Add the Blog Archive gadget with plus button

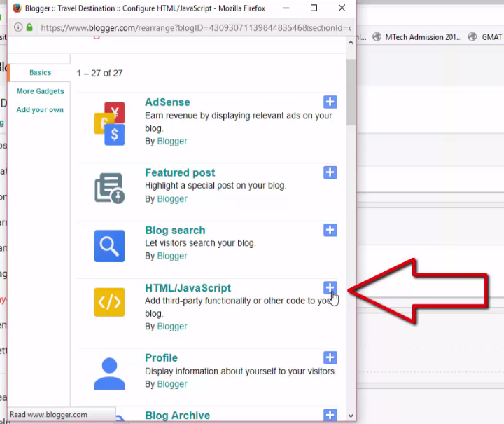click(330, 415)
